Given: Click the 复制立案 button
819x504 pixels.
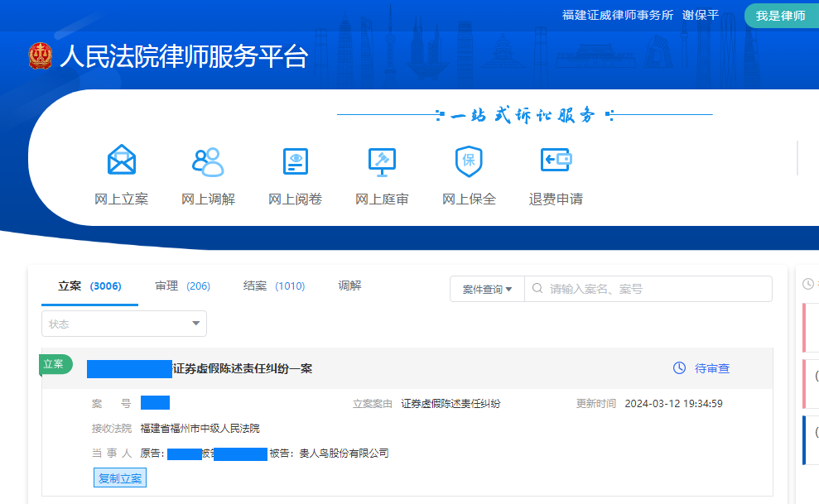Looking at the screenshot, I should pos(119,478).
